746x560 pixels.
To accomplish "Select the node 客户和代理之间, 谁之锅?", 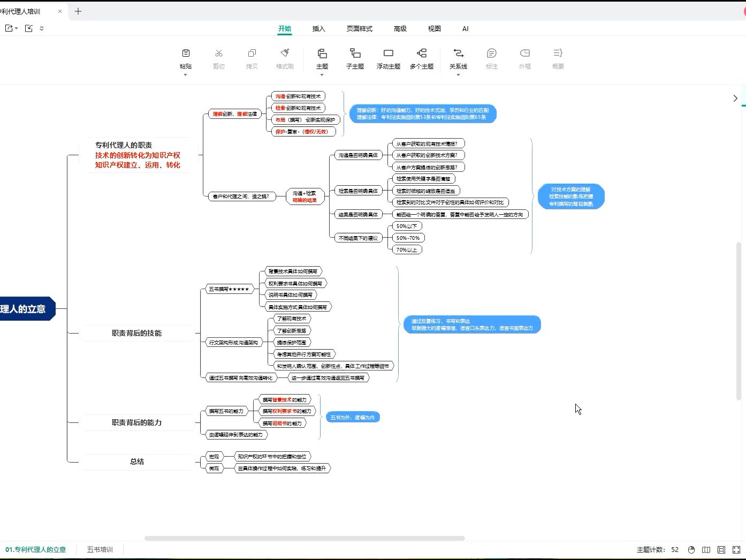I will point(241,196).
